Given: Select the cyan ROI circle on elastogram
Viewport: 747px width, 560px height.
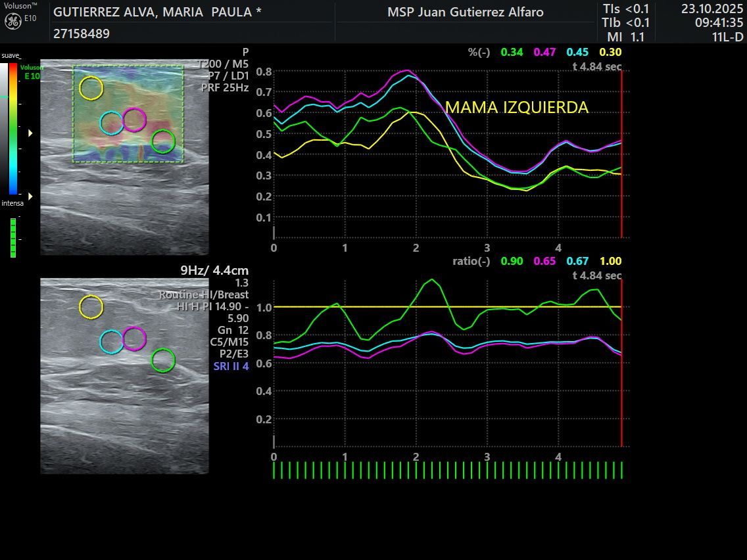Looking at the screenshot, I should point(112,124).
